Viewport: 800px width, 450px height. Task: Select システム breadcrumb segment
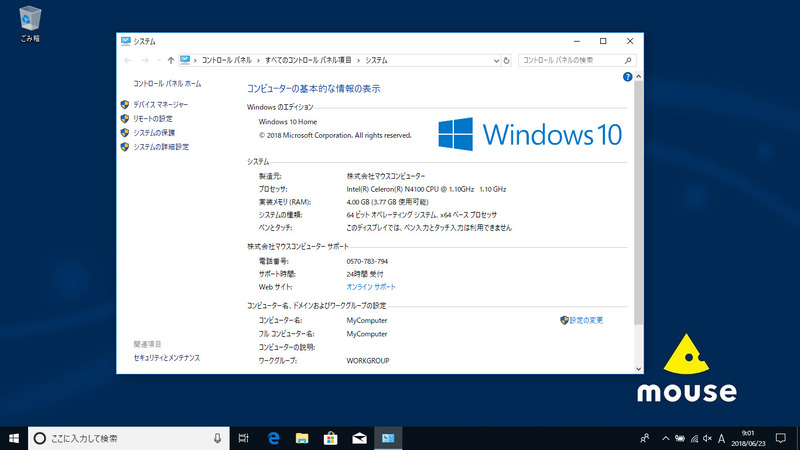pos(377,60)
